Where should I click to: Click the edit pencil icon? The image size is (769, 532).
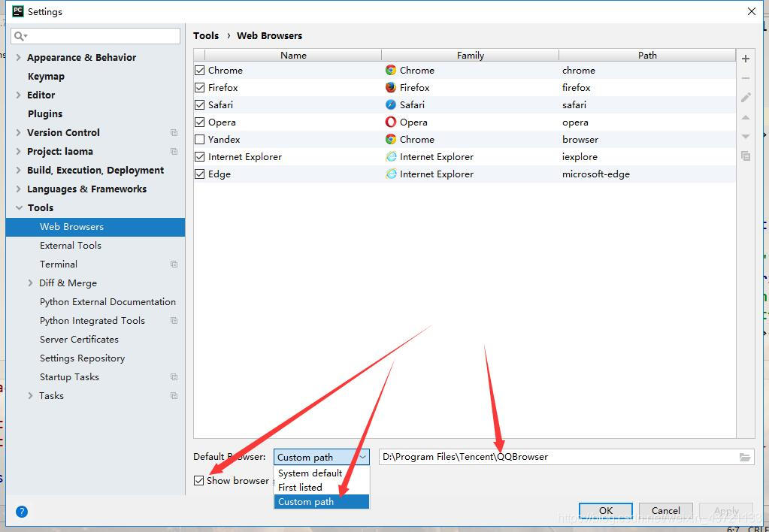pos(746,98)
